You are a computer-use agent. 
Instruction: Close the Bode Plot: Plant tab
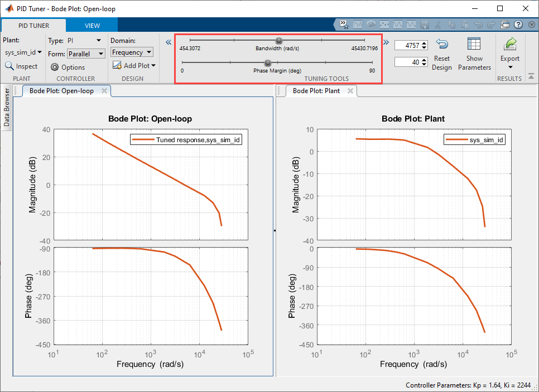tap(350, 91)
